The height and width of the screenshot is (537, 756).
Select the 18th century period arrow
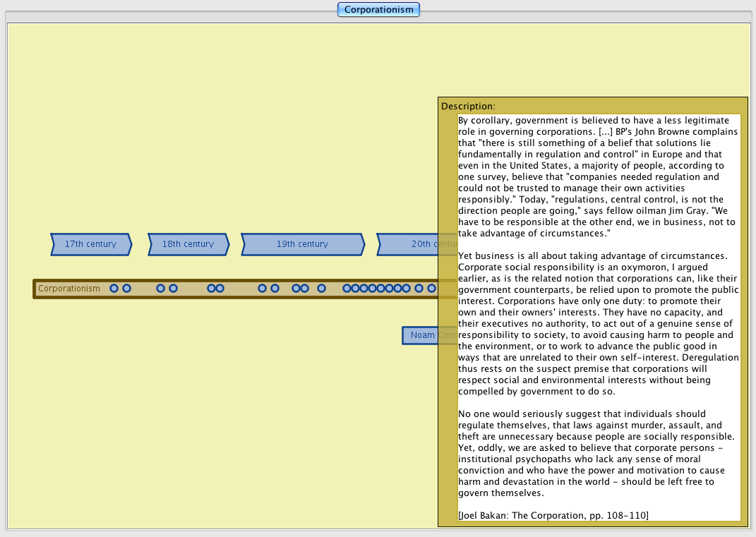click(x=188, y=244)
